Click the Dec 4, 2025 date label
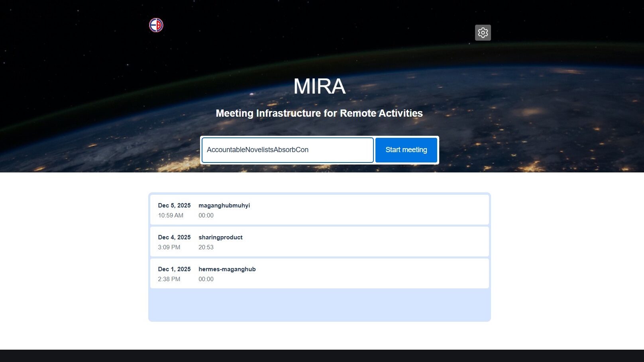 point(174,237)
